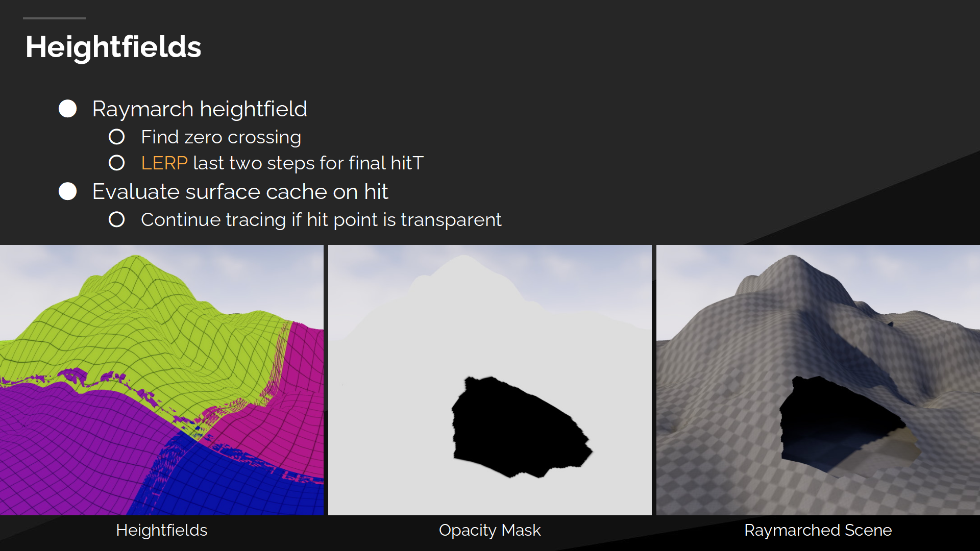
Task: Toggle the Raymarch heightfield option
Action: click(x=67, y=109)
